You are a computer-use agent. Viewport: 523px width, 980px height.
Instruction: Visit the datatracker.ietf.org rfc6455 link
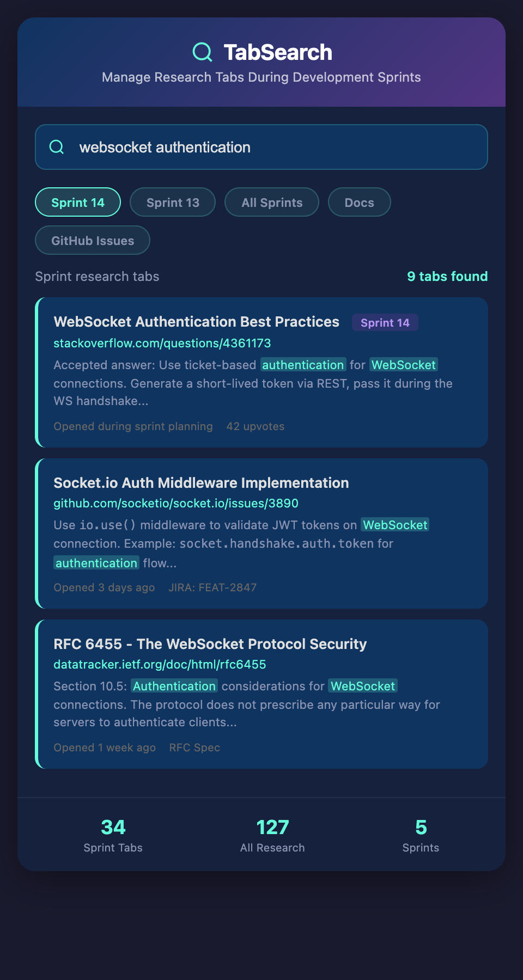coord(160,664)
